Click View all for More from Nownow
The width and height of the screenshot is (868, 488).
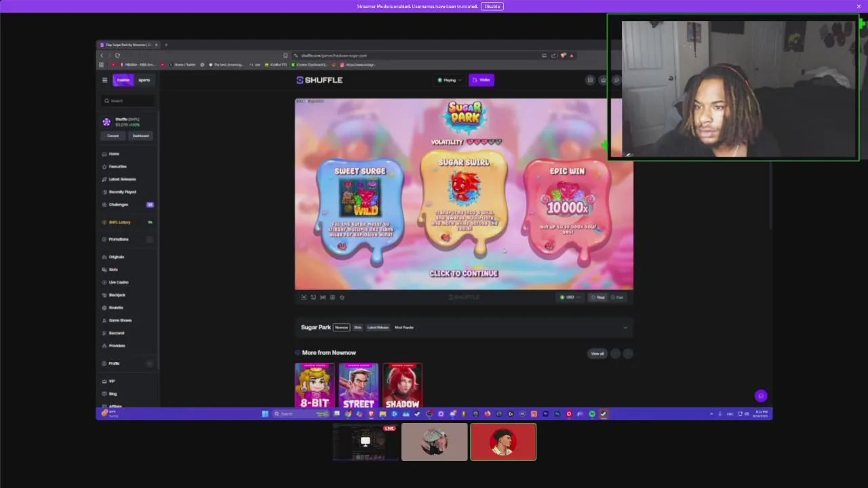coord(597,353)
